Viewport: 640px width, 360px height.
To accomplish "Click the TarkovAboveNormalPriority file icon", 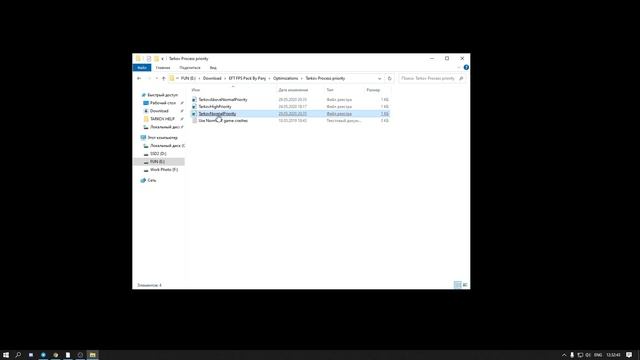I will (194, 100).
